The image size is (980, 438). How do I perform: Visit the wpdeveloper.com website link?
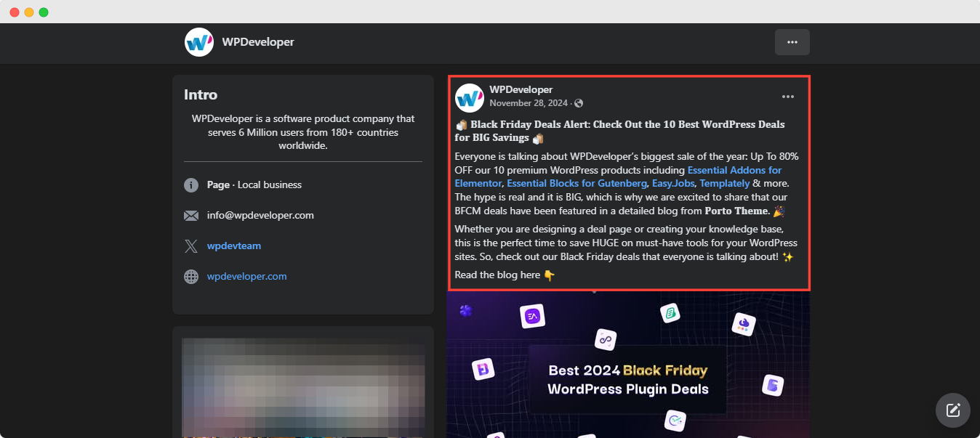[x=246, y=276]
